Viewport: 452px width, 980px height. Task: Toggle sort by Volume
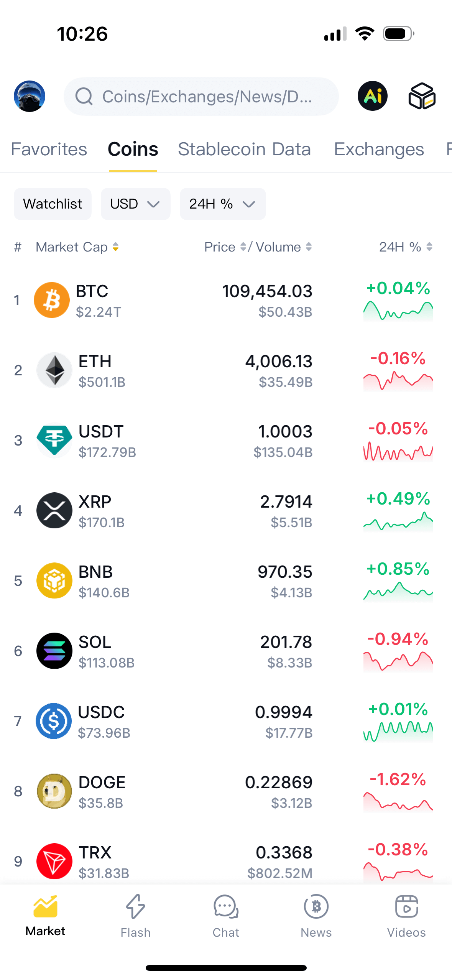click(309, 247)
